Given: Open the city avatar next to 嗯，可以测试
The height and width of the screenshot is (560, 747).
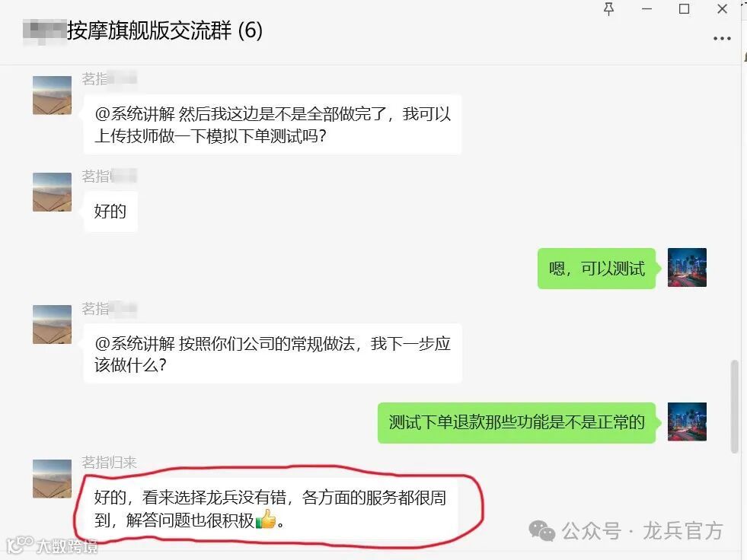Looking at the screenshot, I should [x=687, y=268].
